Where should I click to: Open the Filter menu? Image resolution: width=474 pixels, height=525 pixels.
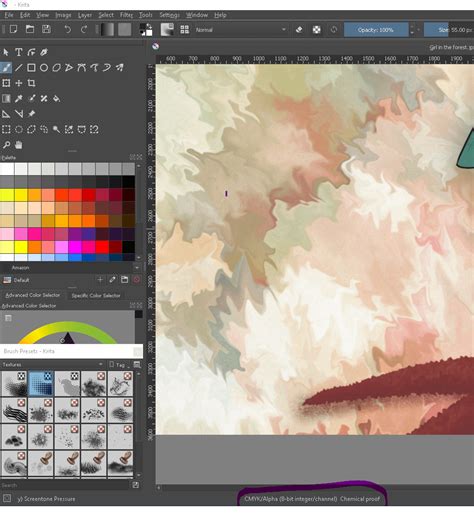click(x=126, y=15)
